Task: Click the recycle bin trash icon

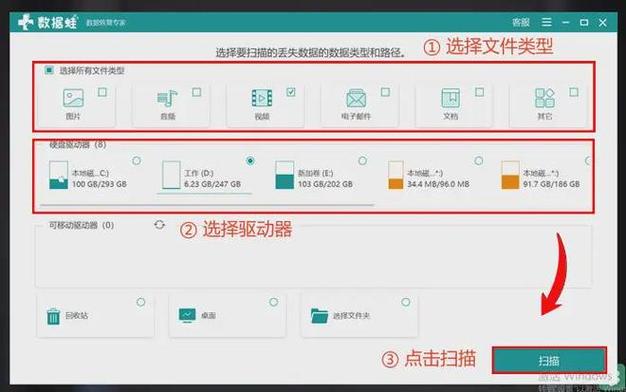Action: pos(53,317)
